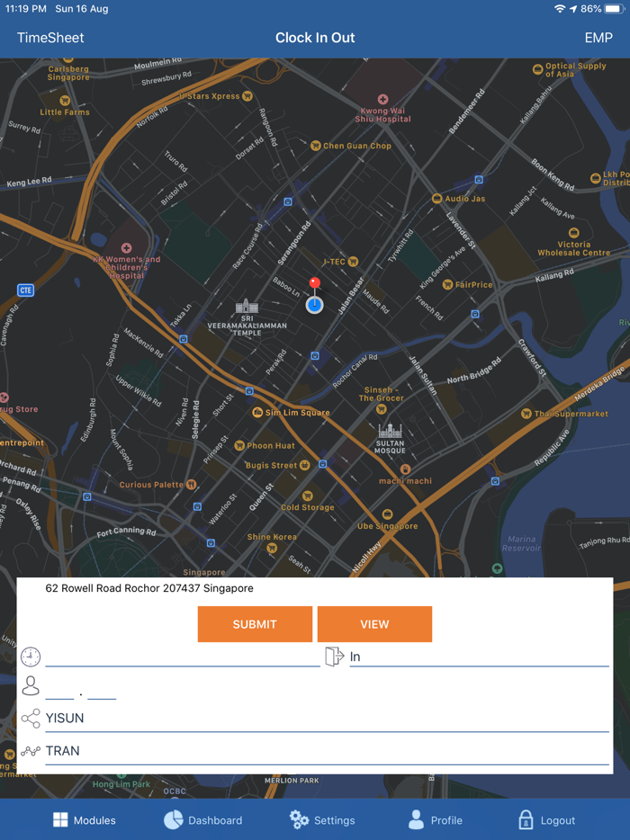Open the TimeSheet link in header
The height and width of the screenshot is (840, 630).
tap(50, 38)
